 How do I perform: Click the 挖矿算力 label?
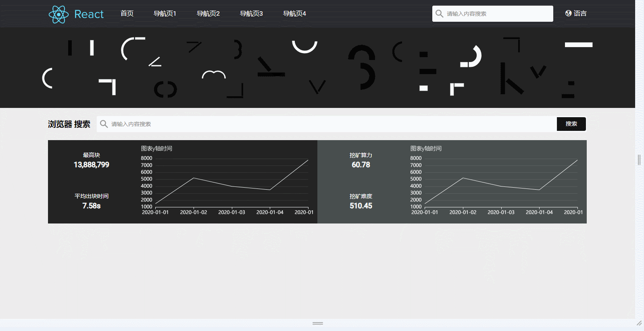[361, 155]
